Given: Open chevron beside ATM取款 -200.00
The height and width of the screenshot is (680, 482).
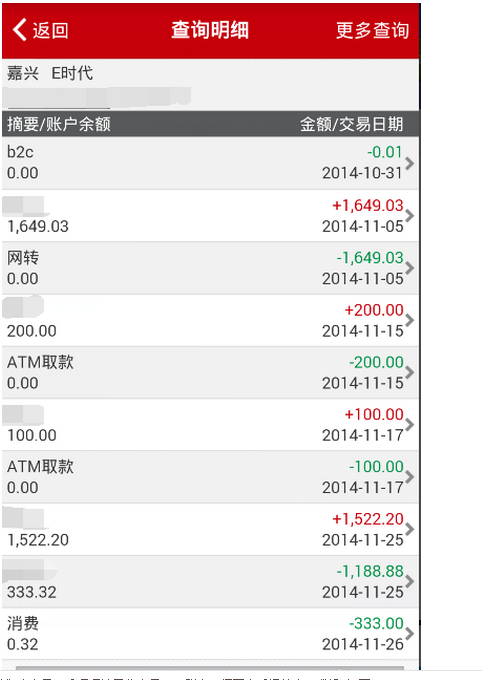Looking at the screenshot, I should click(409, 373).
